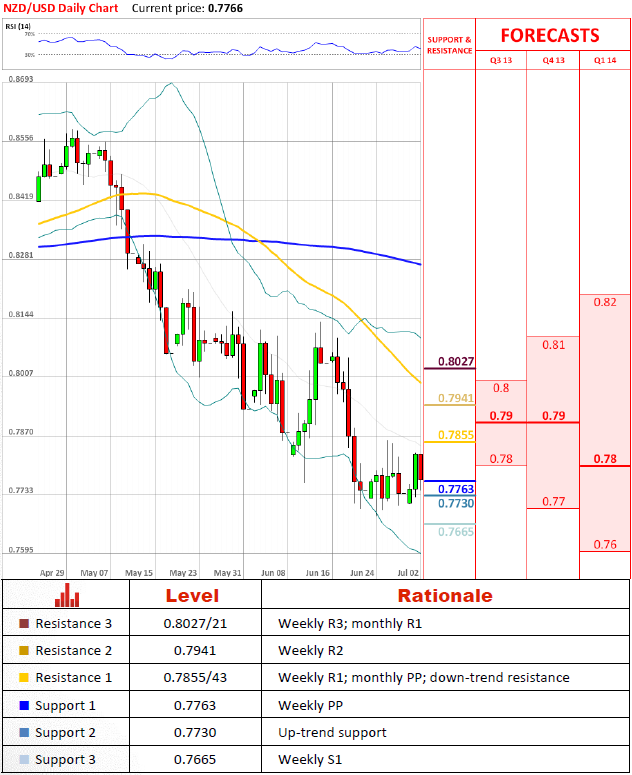632x775 pixels.
Task: Click the Q4 13 column header
Action: coord(553,60)
